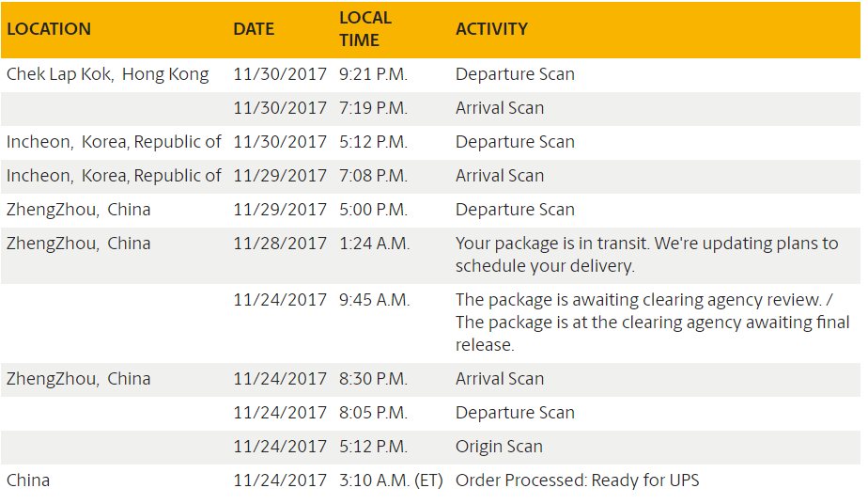Screen dimensions: 868x504
Task: Click ZhengZhou, China with 8:30 P.M. arrival
Action: click(x=79, y=379)
